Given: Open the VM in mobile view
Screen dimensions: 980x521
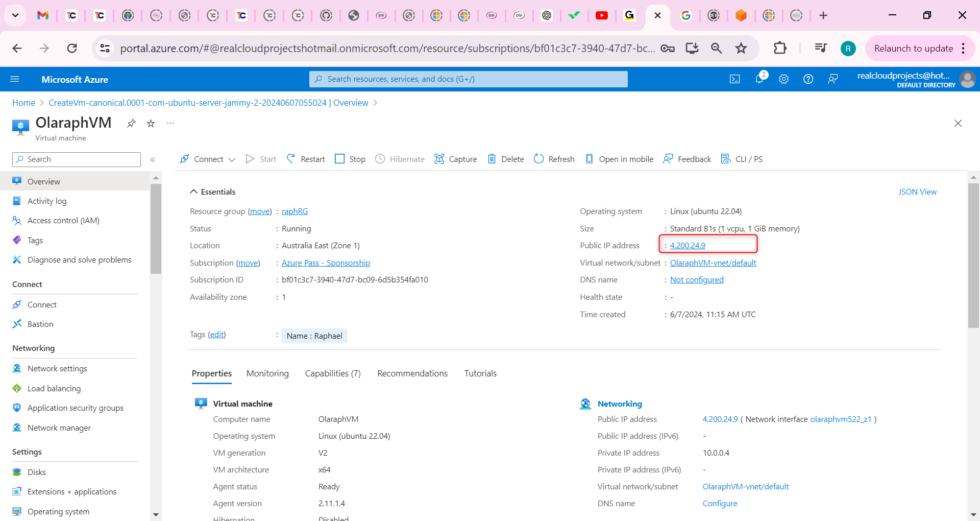Looking at the screenshot, I should pos(619,159).
